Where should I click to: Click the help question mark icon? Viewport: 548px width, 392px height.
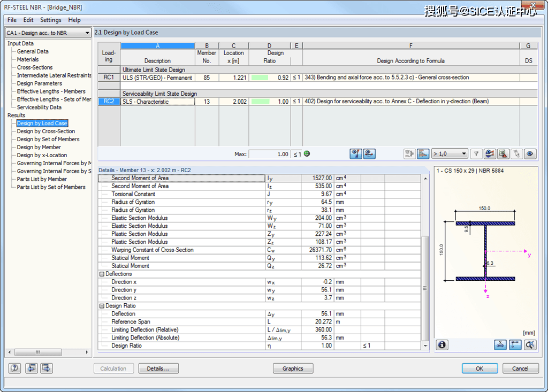coord(15,368)
